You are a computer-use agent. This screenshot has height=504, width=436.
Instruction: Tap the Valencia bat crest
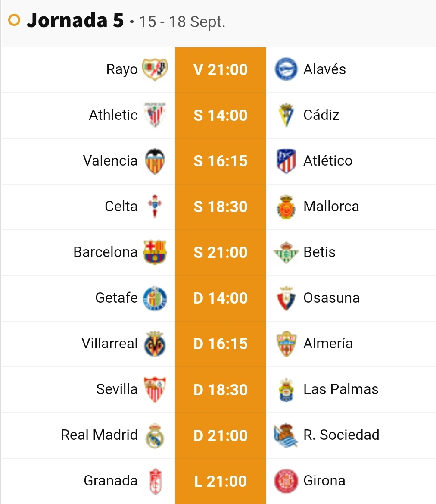point(155,161)
